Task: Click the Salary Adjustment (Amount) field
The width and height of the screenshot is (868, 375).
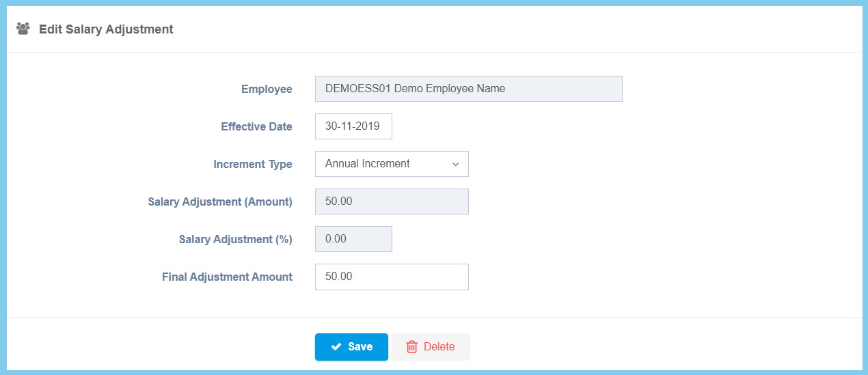Action: (392, 202)
